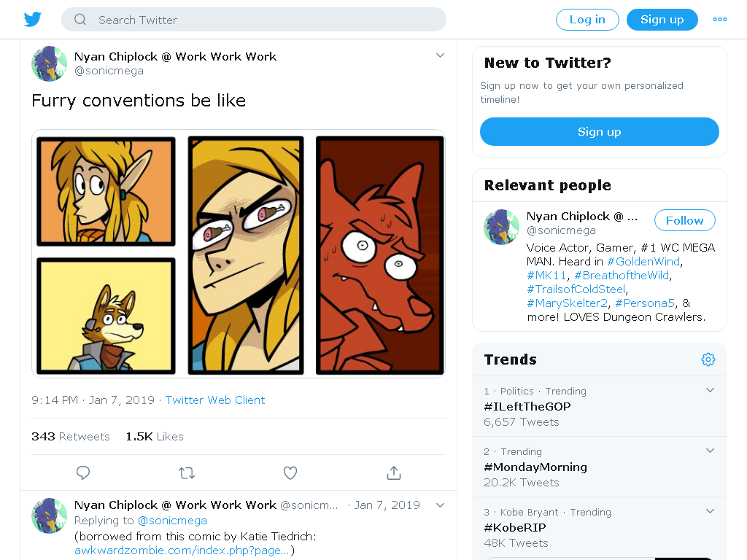Click the big Sign up button in sidebar
This screenshot has width=747, height=560.
[x=600, y=131]
